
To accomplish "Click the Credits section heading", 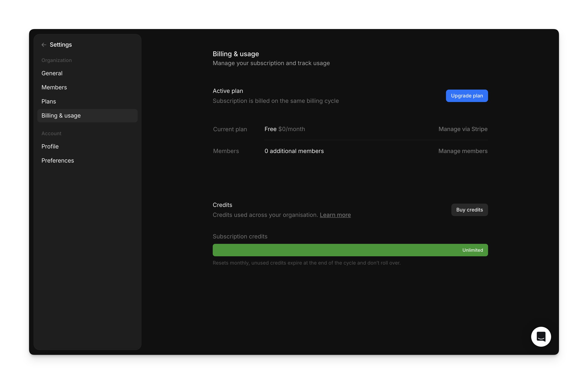I will point(222,205).
